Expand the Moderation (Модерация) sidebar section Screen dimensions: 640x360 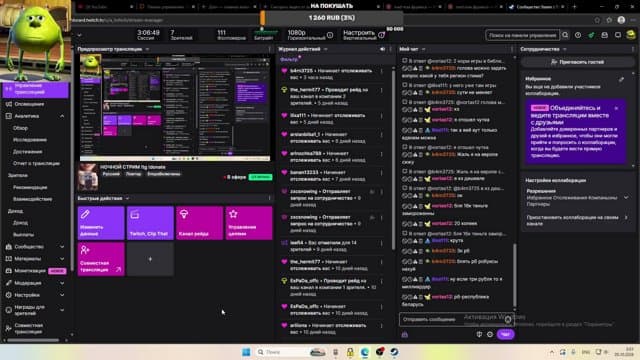point(62,283)
